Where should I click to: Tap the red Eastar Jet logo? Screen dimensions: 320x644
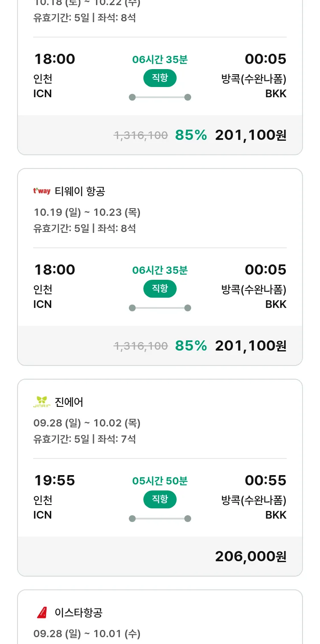pos(42,612)
